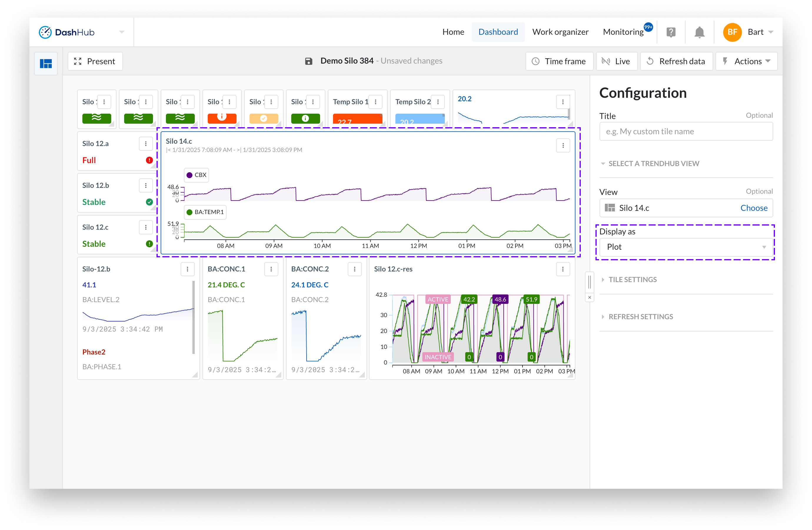Close the configuration panel with X handle

point(589,297)
